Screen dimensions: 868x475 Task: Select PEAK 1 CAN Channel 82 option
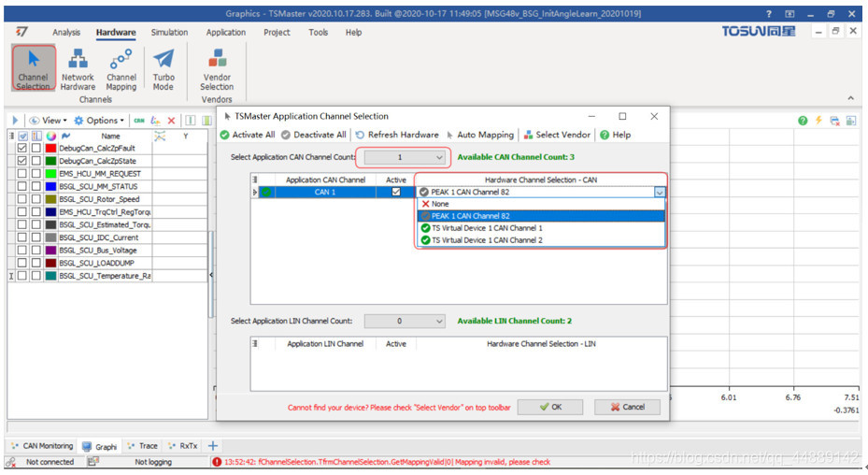tap(541, 216)
